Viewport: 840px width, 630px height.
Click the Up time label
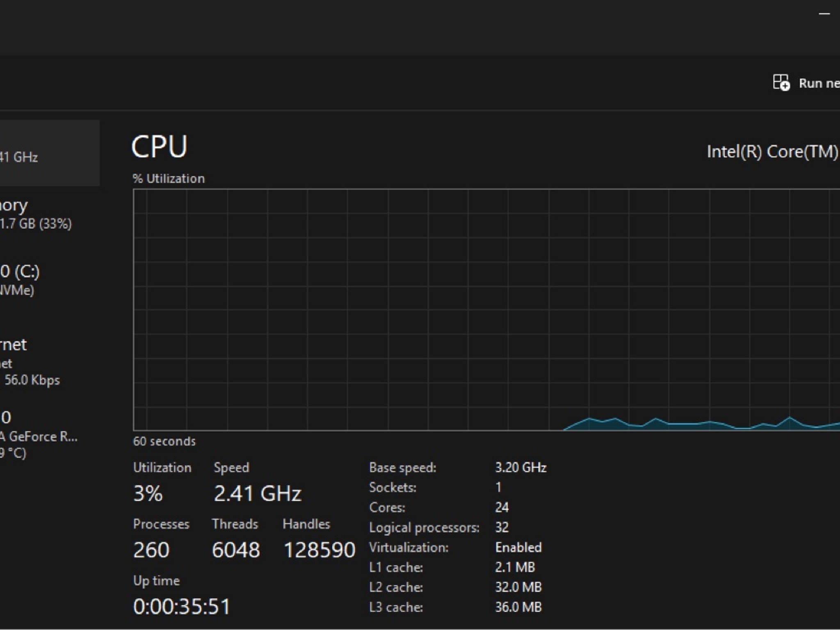point(156,581)
